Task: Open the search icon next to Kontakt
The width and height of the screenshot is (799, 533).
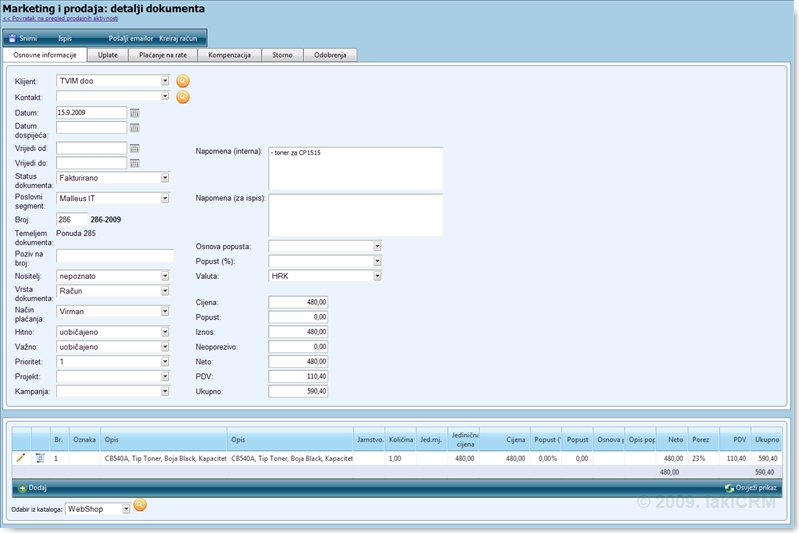Action: coord(182,97)
